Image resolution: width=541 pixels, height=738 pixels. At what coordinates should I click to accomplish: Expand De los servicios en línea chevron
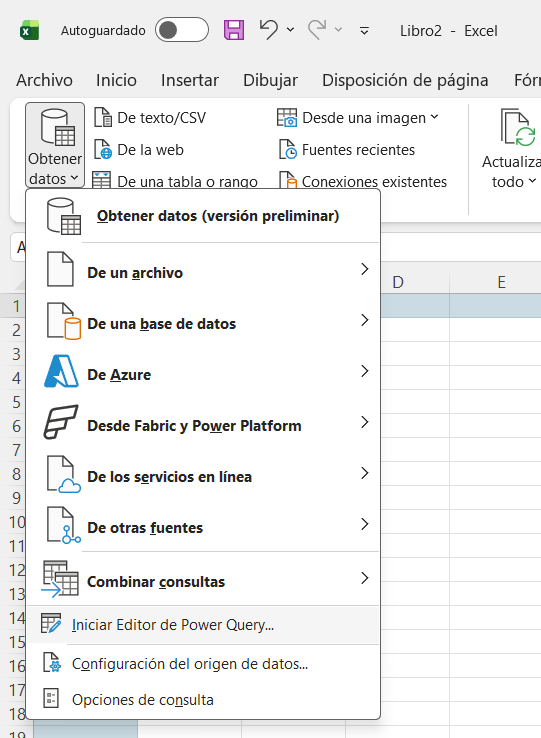(364, 473)
